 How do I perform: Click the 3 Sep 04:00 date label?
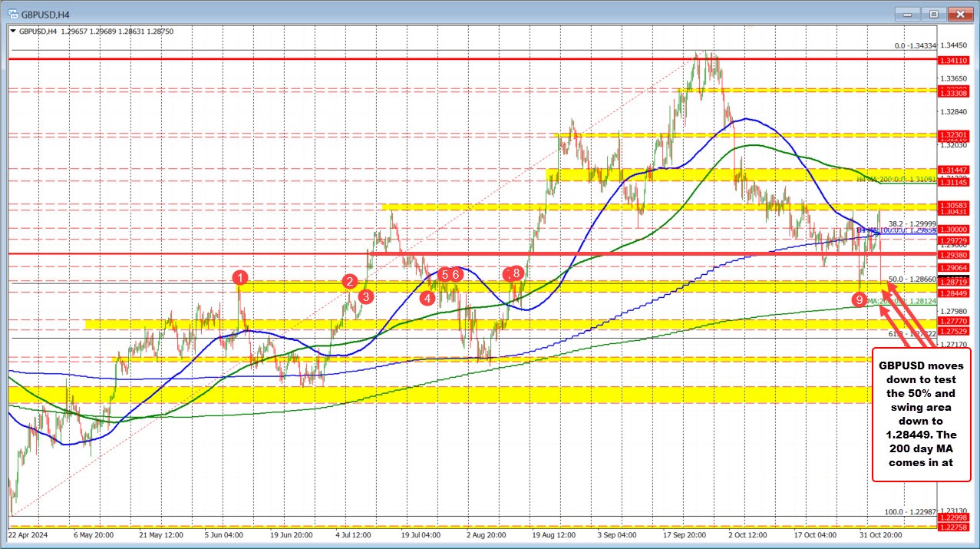615,534
